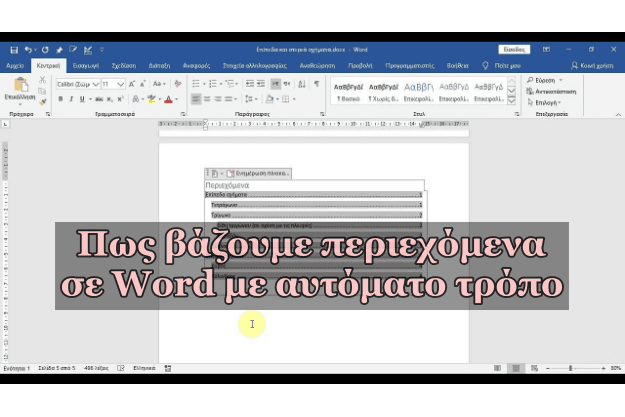This screenshot has height=417, width=625.
Task: Copy selection using the copy icon
Action: [42, 91]
